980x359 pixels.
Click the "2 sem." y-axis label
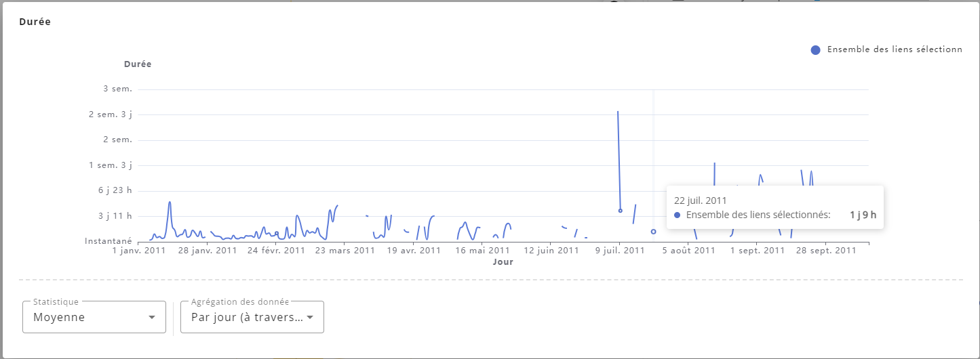[118, 140]
